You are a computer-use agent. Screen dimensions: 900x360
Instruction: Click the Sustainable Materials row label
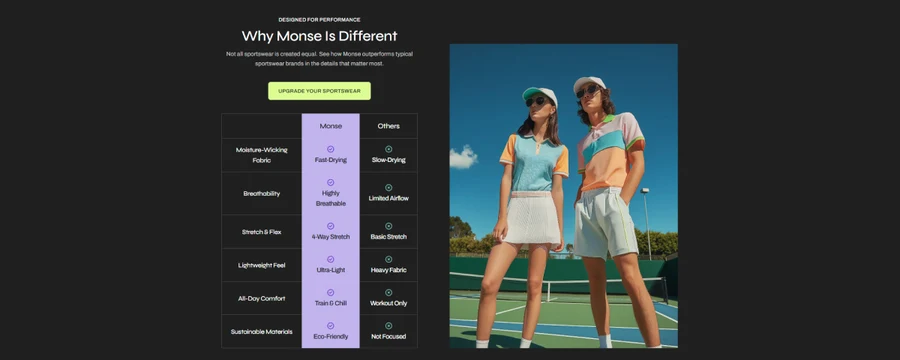click(x=262, y=332)
